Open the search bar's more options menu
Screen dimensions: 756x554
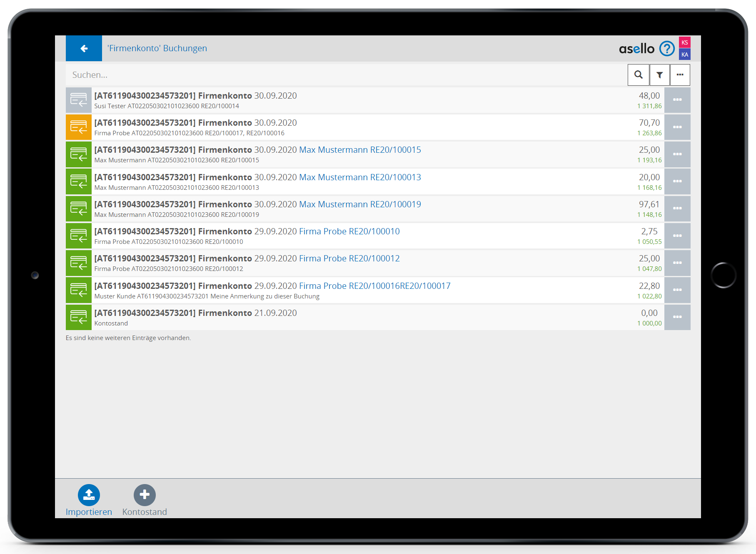(680, 75)
